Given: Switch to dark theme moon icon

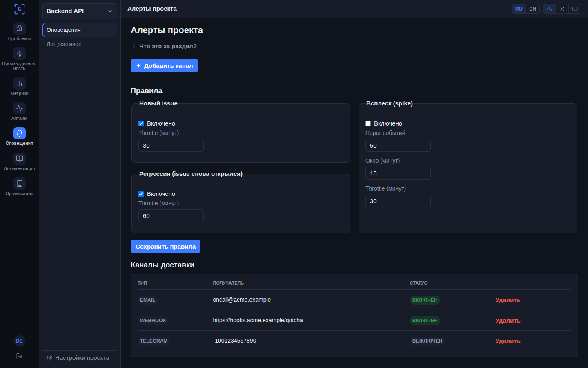Looking at the screenshot, I should [550, 9].
